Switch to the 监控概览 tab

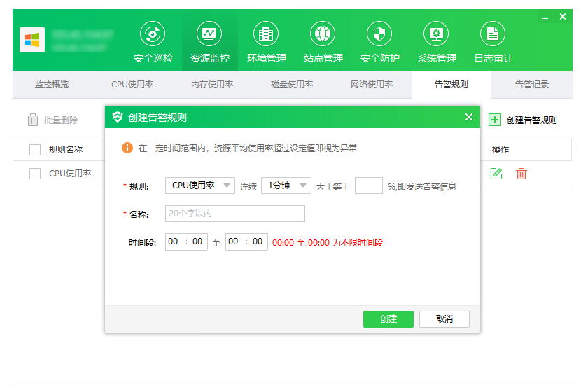(52, 85)
